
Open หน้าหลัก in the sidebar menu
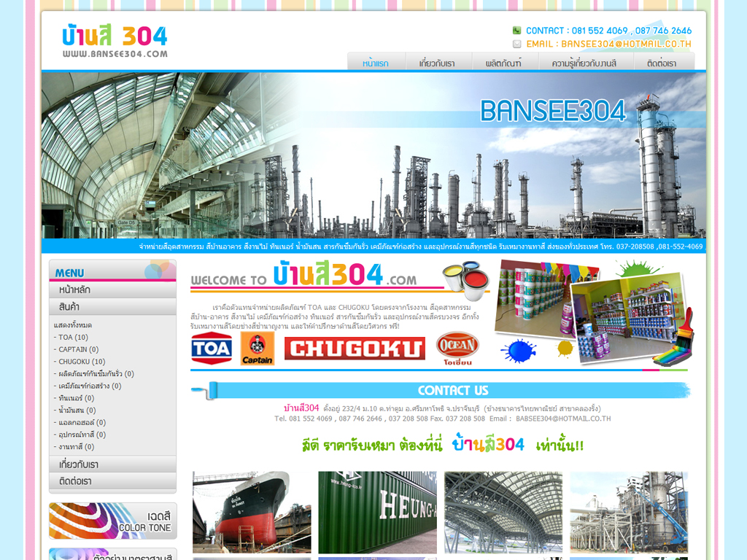75,289
